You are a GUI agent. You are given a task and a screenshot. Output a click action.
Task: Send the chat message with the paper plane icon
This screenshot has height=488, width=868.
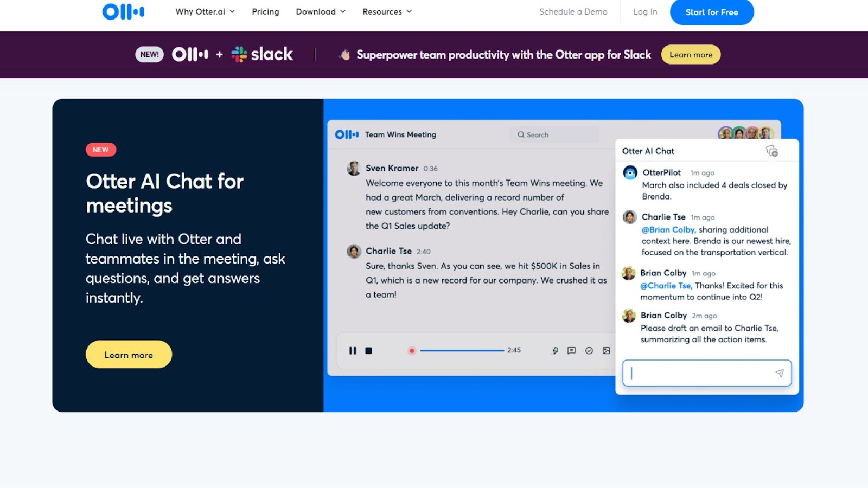[780, 373]
